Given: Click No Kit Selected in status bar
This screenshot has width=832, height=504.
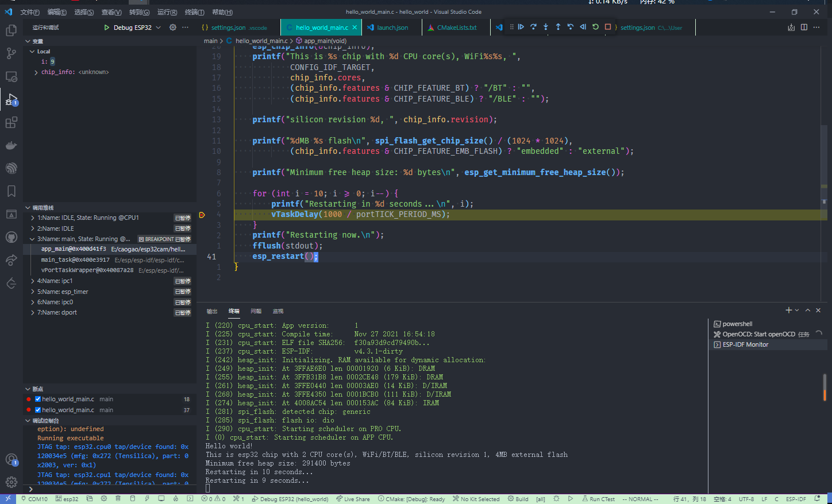Looking at the screenshot, I should 476,499.
